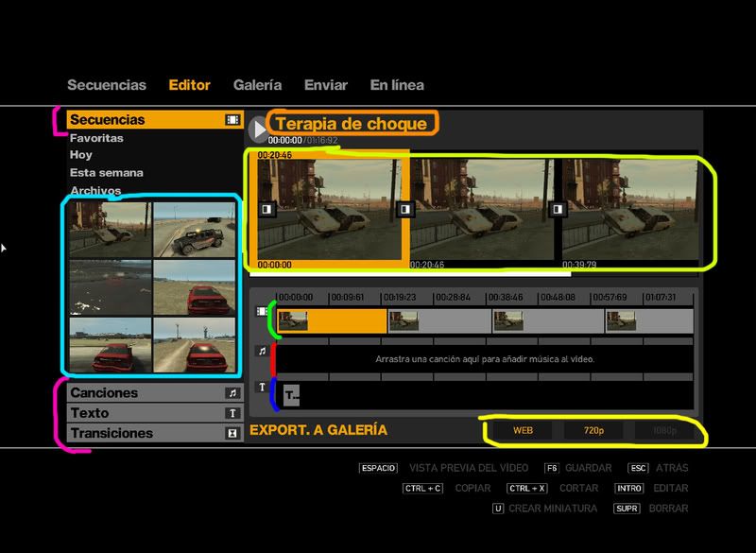Click transition marker icon on third preview frame
The height and width of the screenshot is (553, 756).
point(558,209)
